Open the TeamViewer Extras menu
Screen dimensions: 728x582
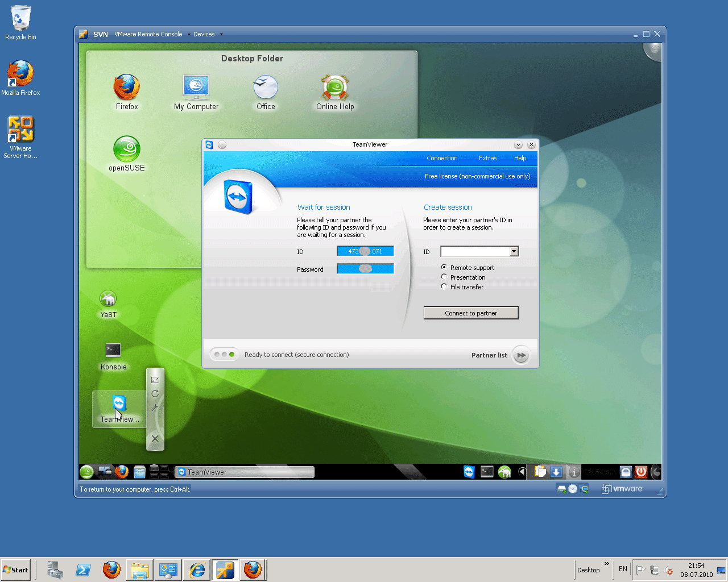tap(488, 158)
